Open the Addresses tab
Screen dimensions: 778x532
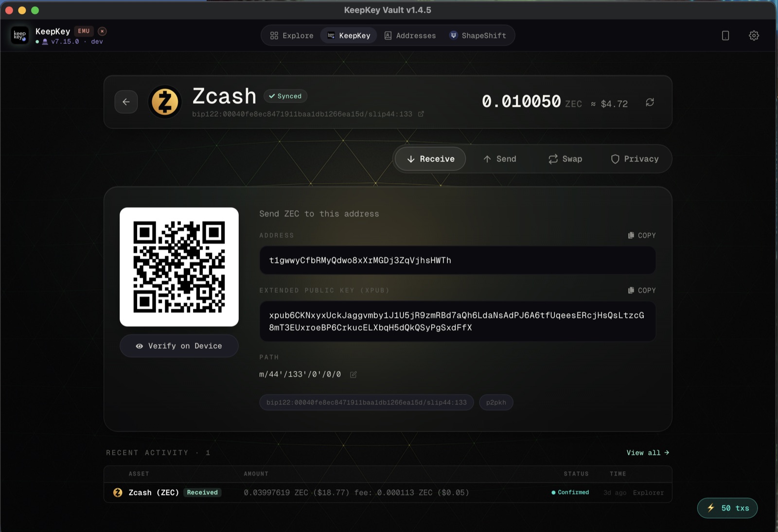pyautogui.click(x=410, y=35)
